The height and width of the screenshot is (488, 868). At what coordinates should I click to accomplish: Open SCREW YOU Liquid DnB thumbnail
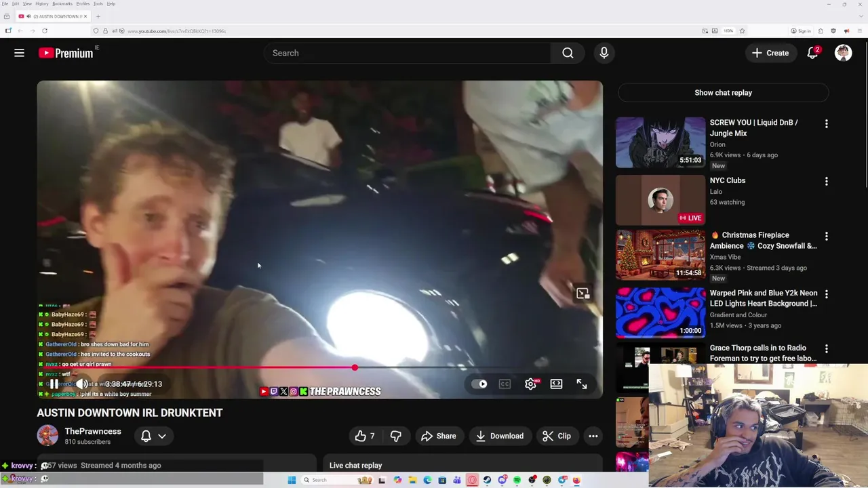[660, 142]
